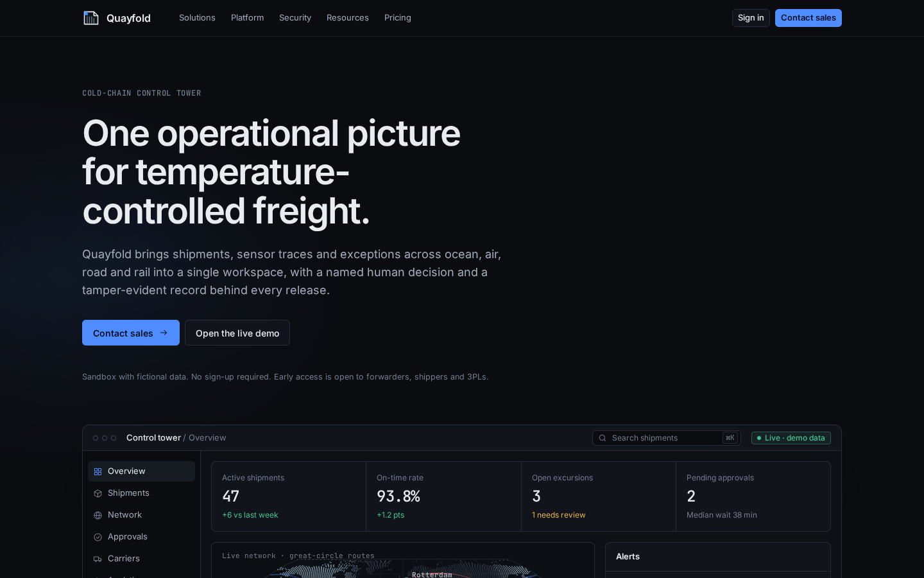Viewport: 924px width, 578px height.
Task: Open Carriers in the sidebar
Action: (x=141, y=559)
